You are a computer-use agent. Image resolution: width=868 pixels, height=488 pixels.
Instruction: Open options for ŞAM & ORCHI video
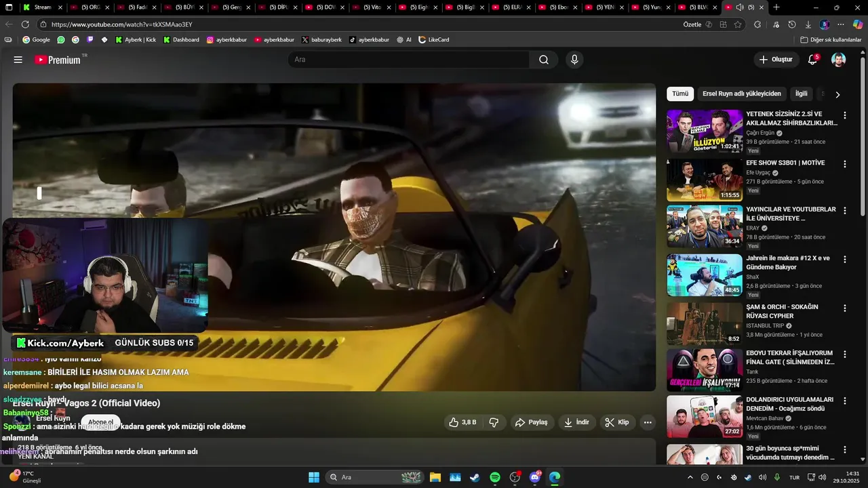[x=845, y=308]
